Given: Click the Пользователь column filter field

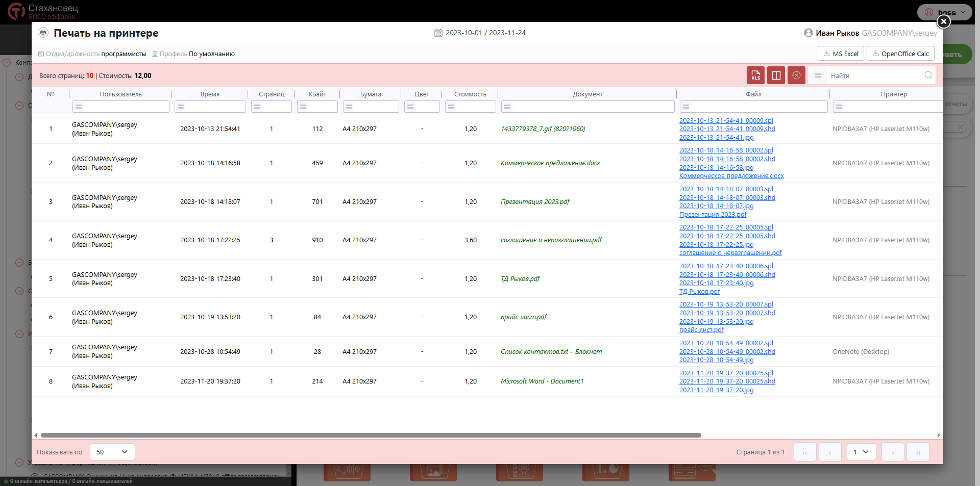Looking at the screenshot, I should 121,107.
